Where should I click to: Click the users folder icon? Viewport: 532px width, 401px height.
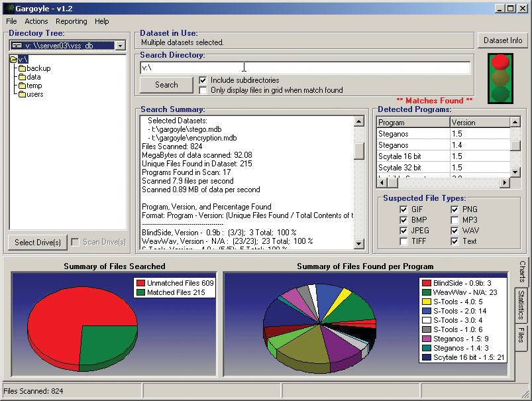tap(22, 93)
